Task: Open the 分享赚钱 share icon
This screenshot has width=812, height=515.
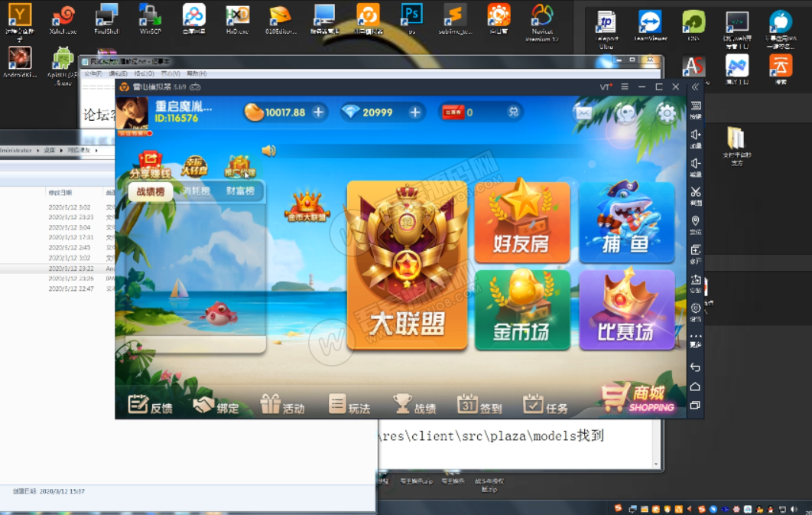Action: point(150,165)
